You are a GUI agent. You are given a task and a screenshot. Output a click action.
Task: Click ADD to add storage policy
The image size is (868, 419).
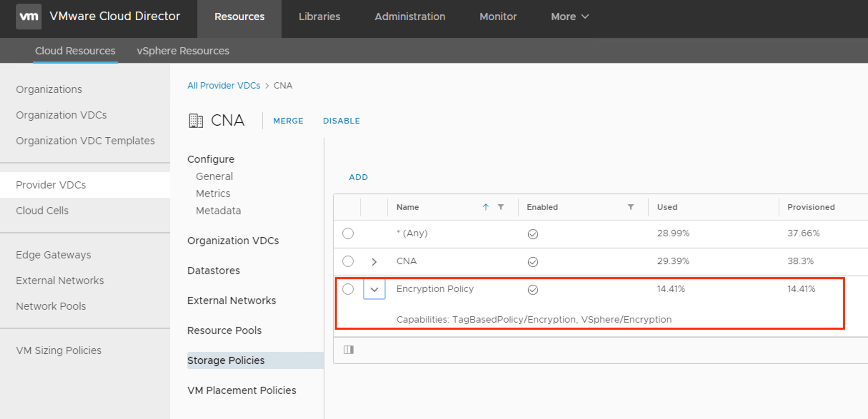358,177
